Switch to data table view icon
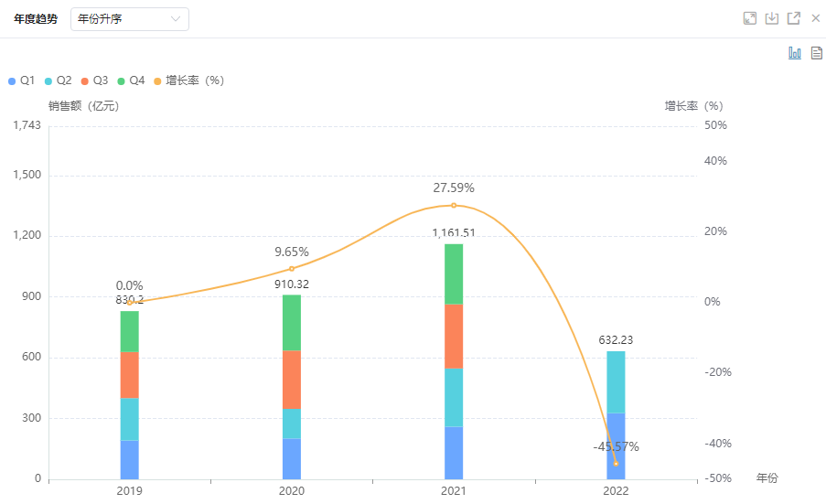 pos(816,53)
